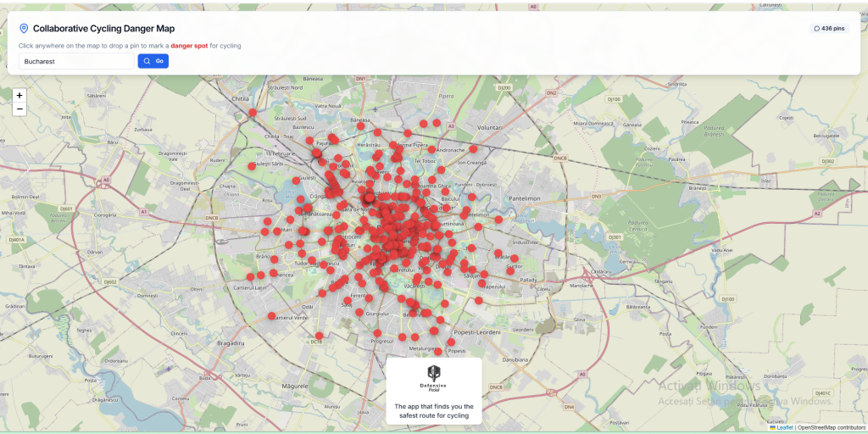Click the comment icon in pins badge
Viewport: 868px width, 434px height.
click(x=817, y=28)
